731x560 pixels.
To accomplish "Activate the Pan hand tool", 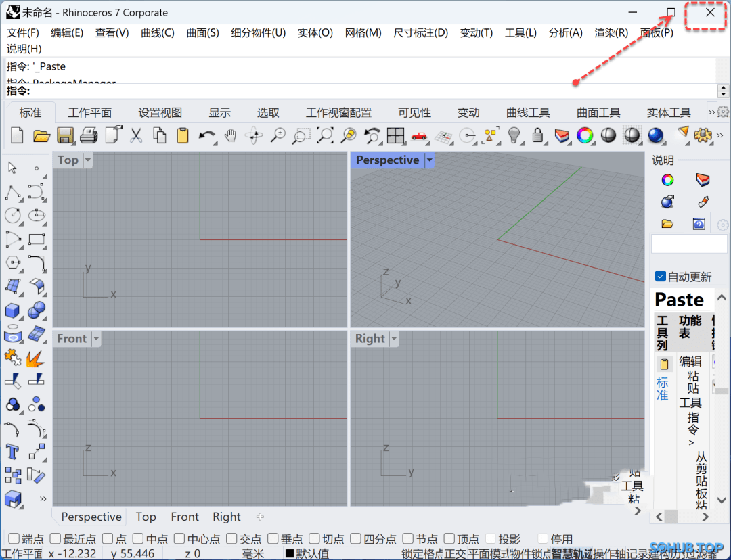I will pyautogui.click(x=230, y=135).
